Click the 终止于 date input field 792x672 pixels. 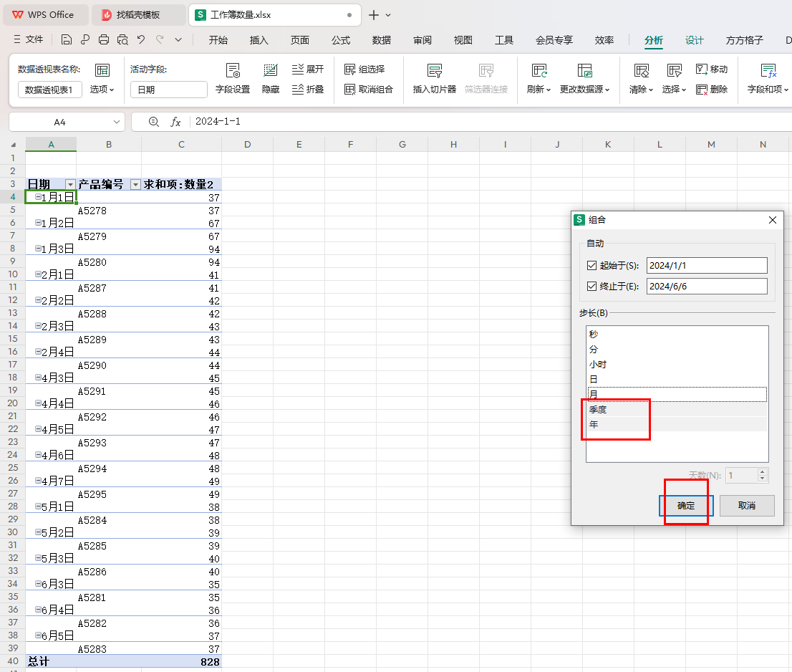707,286
